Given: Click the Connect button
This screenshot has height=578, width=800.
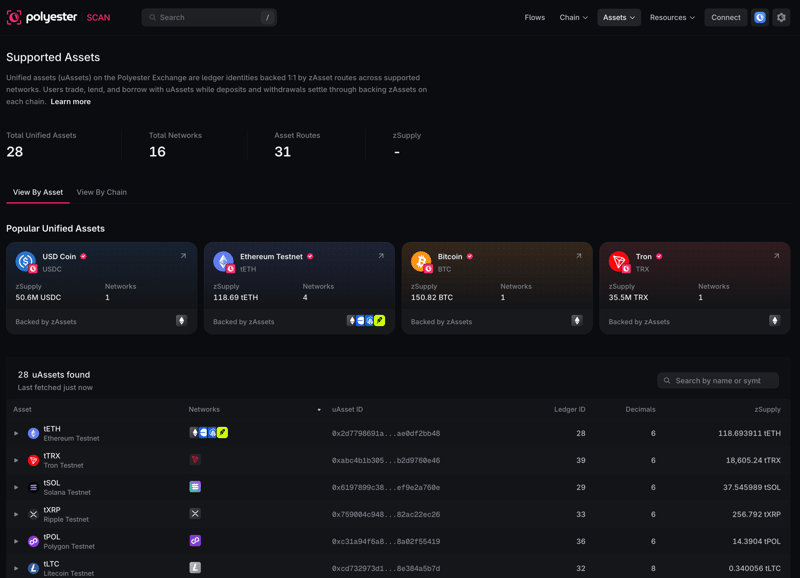Looking at the screenshot, I should tap(726, 17).
